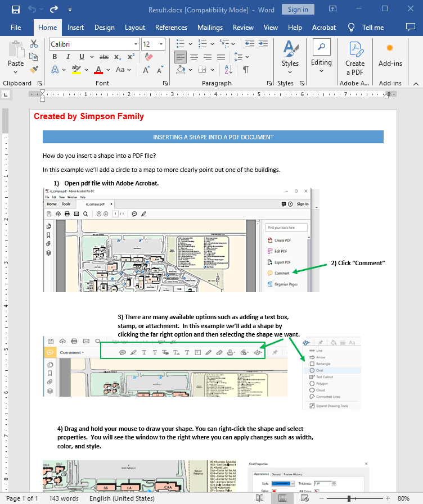Image resolution: width=423 pixels, height=504 pixels.
Task: Toggle Italic formatting
Action: [69, 57]
